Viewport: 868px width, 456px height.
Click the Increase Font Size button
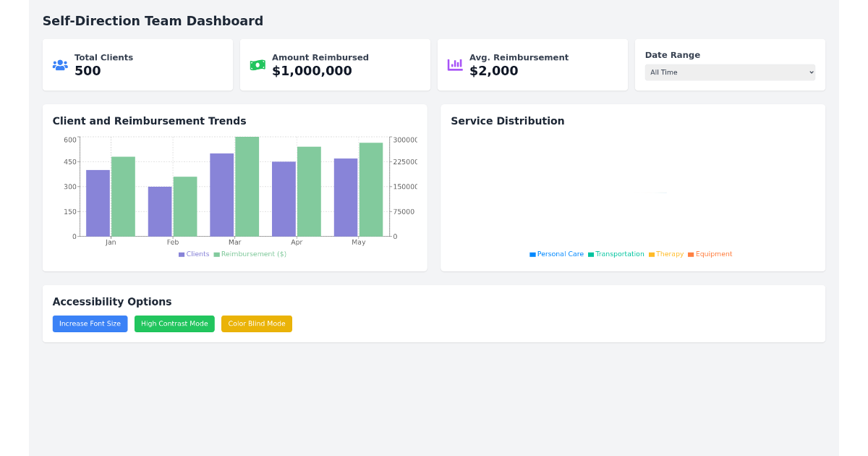90,324
